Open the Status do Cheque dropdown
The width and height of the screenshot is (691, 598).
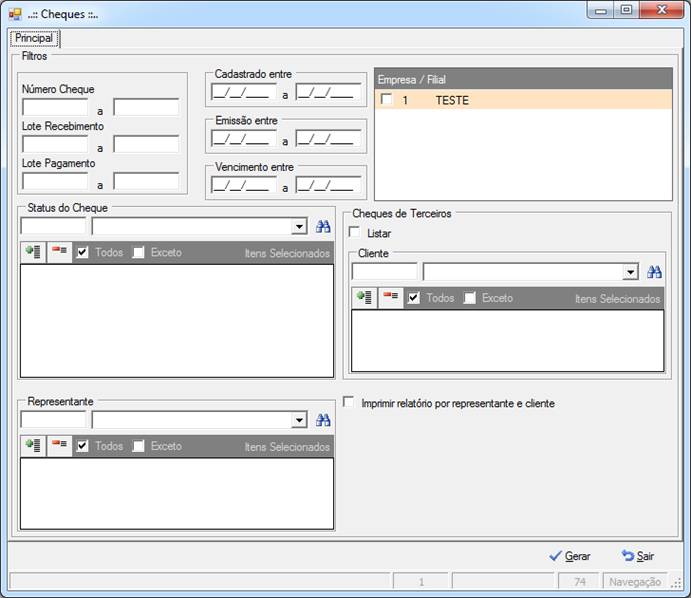pos(299,227)
